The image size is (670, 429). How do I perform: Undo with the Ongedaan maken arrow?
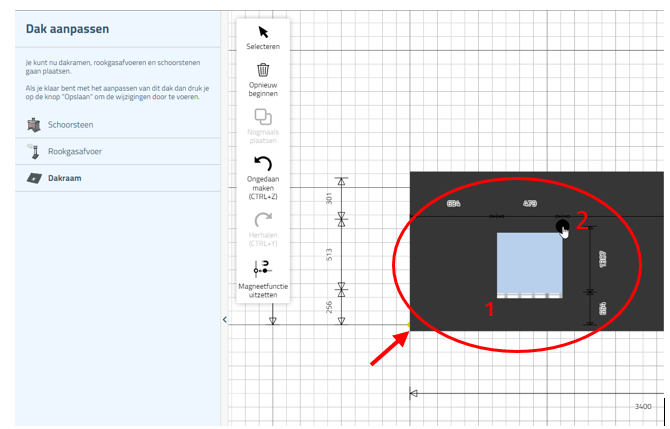pos(263,164)
